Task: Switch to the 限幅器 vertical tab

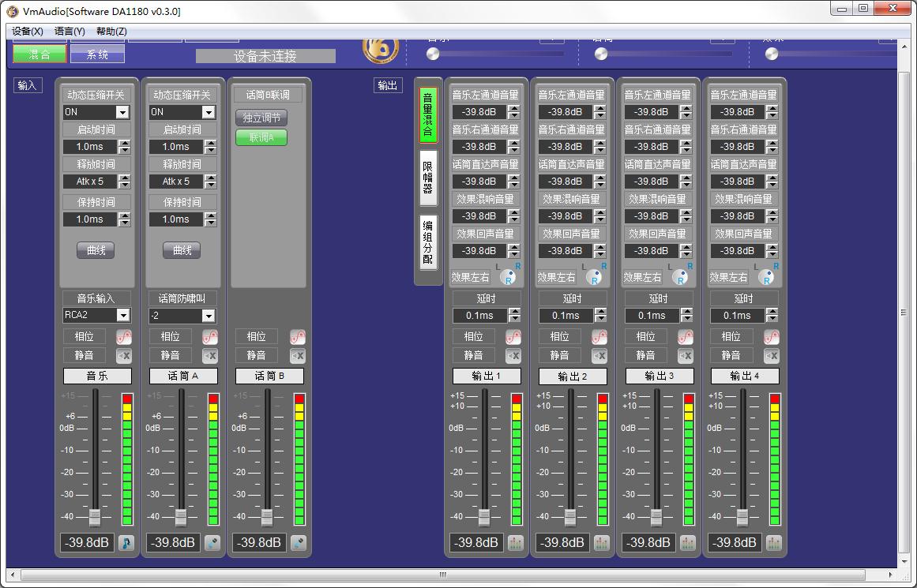Action: click(427, 178)
